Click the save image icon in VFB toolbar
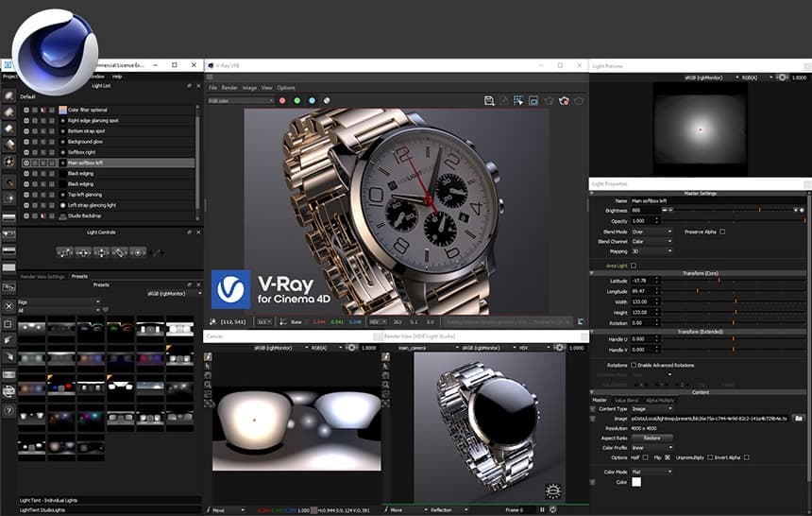This screenshot has width=812, height=516. coord(489,100)
